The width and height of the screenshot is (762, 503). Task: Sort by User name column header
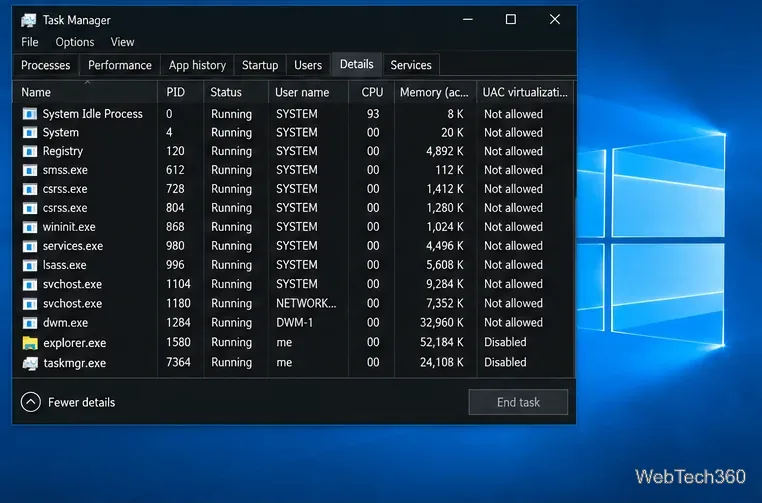point(308,92)
